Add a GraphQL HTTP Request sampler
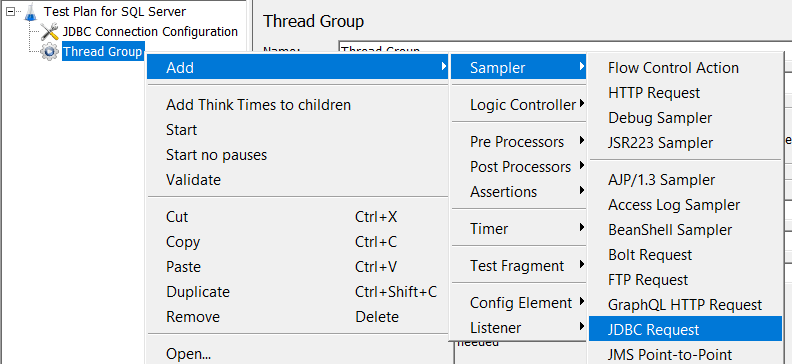The height and width of the screenshot is (364, 792). (x=685, y=305)
